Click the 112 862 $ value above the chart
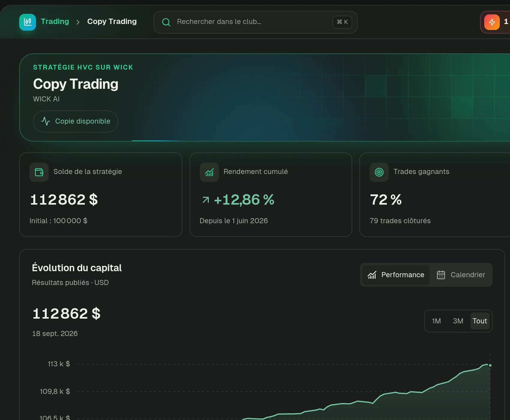The width and height of the screenshot is (510, 420). (67, 314)
